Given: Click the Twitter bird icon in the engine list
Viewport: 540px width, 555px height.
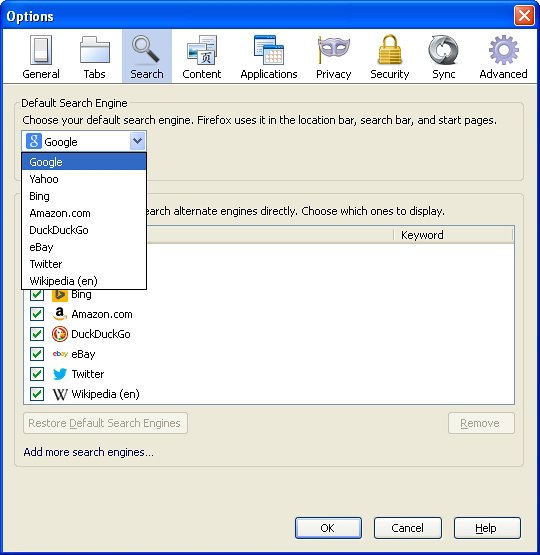Looking at the screenshot, I should [x=60, y=374].
